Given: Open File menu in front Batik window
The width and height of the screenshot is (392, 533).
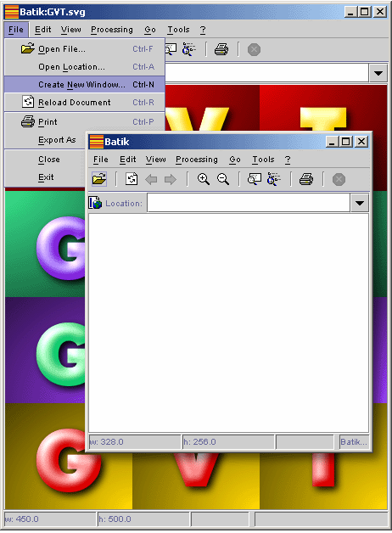Looking at the screenshot, I should [x=101, y=160].
